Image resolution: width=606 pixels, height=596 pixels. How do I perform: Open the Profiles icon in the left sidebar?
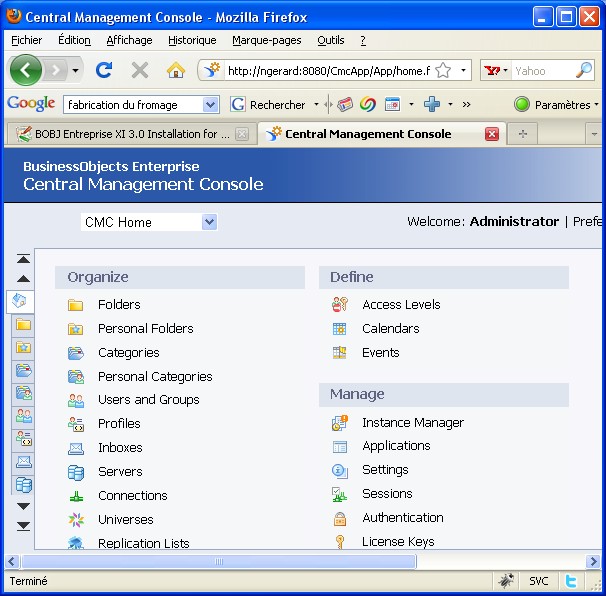[24, 439]
